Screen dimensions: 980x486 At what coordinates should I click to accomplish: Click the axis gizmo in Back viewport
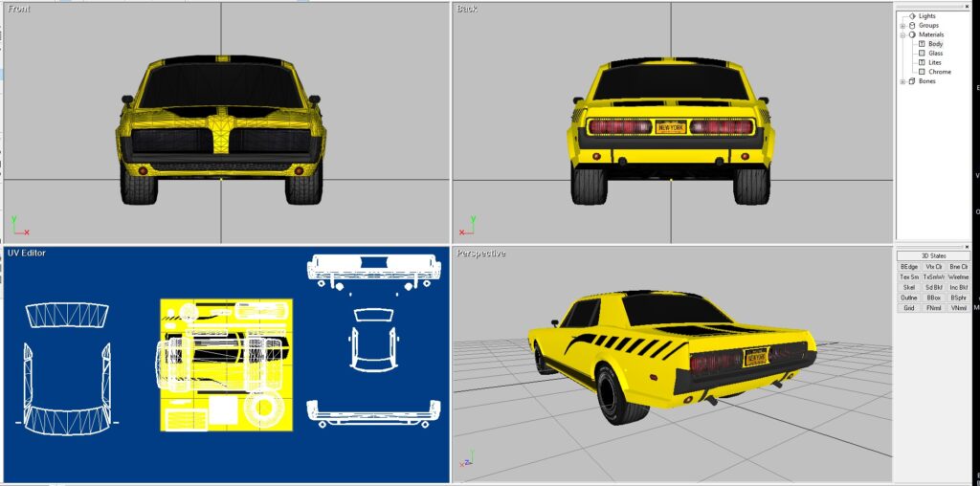point(469,227)
